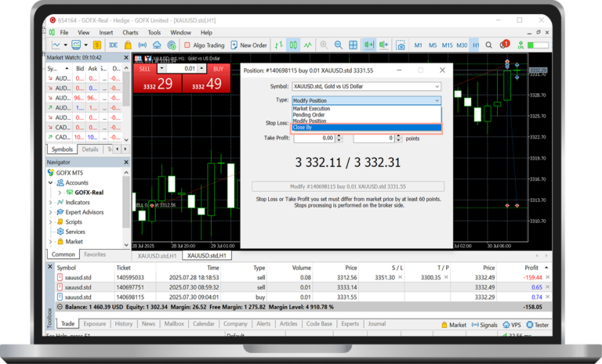Open the search magnifier icon
The image size is (602, 364).
tap(489, 45)
